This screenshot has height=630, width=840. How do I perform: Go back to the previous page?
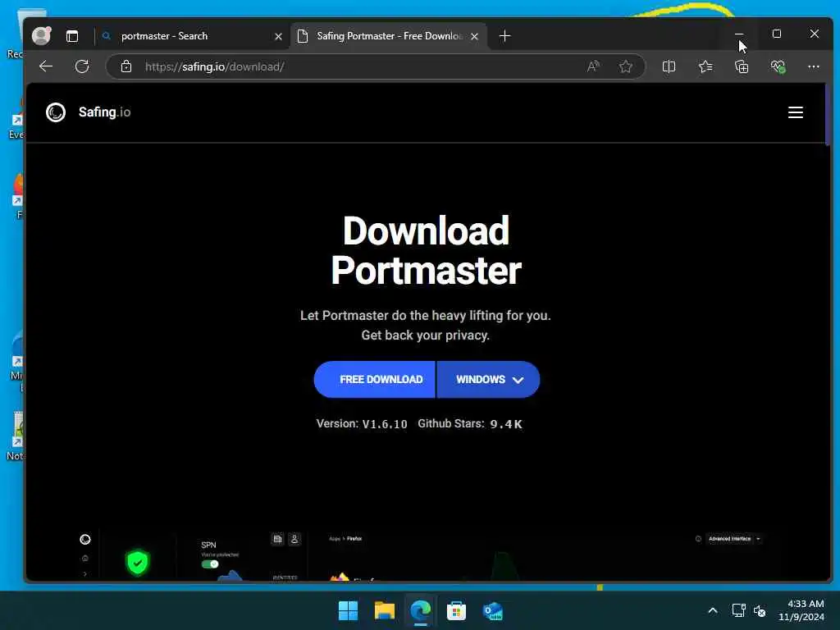click(46, 66)
